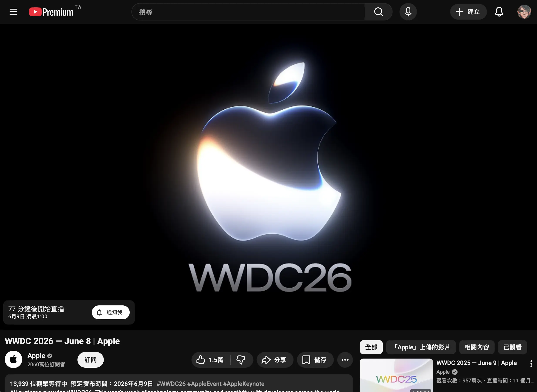This screenshot has width=537, height=392.
Task: Save the video with 儲存
Action: click(x=315, y=360)
